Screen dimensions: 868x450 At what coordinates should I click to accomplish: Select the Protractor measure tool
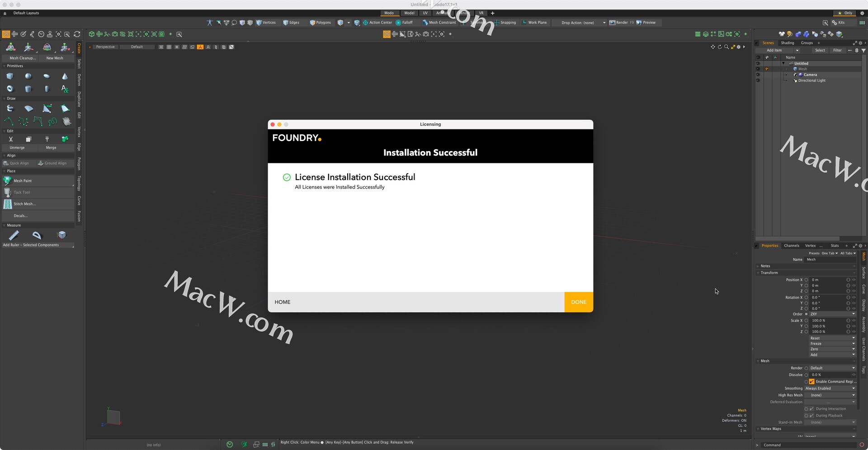[x=37, y=235]
